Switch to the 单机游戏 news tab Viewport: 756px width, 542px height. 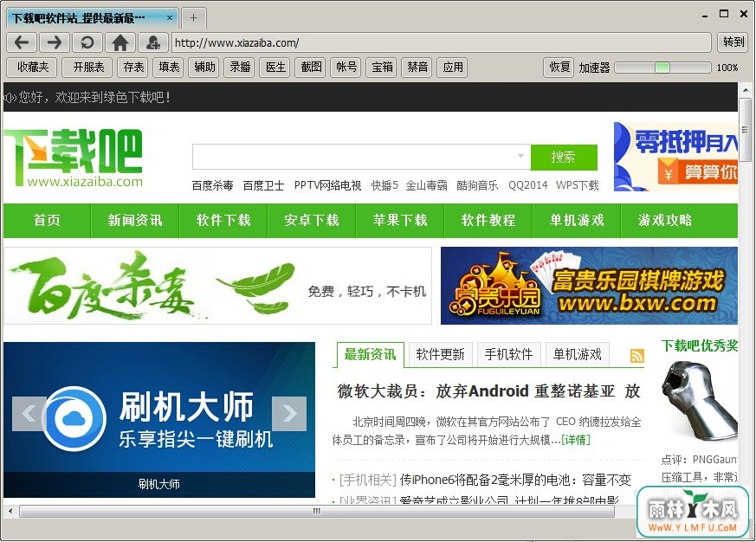pos(577,355)
